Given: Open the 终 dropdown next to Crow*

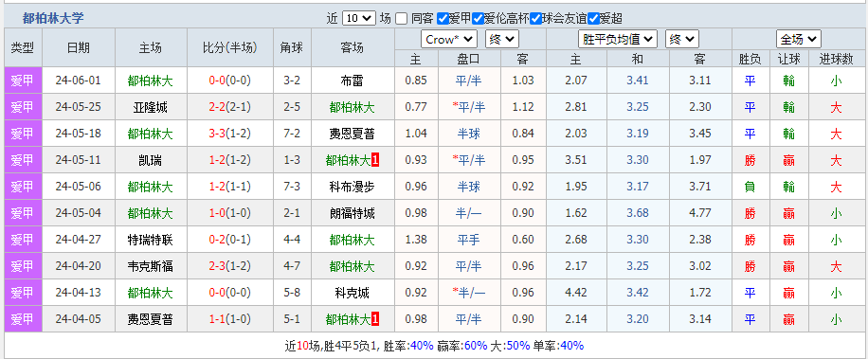Looking at the screenshot, I should [x=502, y=39].
